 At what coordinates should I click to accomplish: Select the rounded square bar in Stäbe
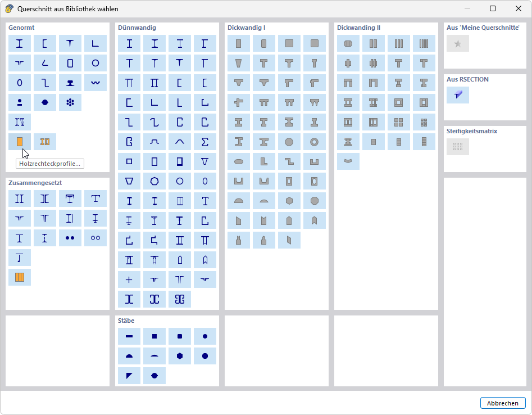(x=180, y=336)
